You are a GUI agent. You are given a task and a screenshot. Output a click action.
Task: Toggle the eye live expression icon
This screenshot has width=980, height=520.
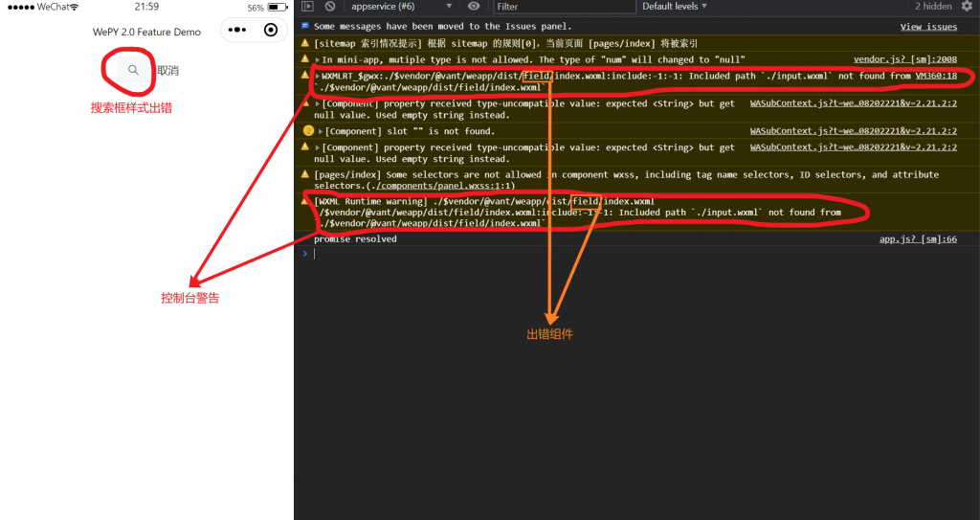pyautogui.click(x=474, y=7)
